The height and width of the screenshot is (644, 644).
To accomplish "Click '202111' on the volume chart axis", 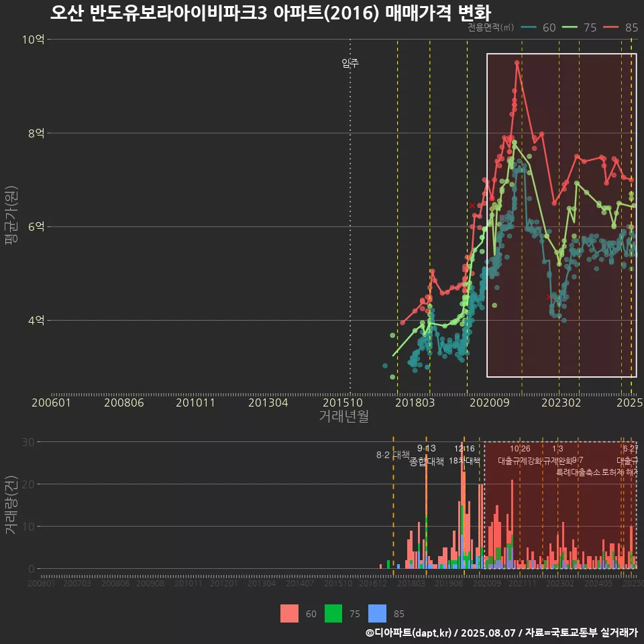I will point(523,583).
